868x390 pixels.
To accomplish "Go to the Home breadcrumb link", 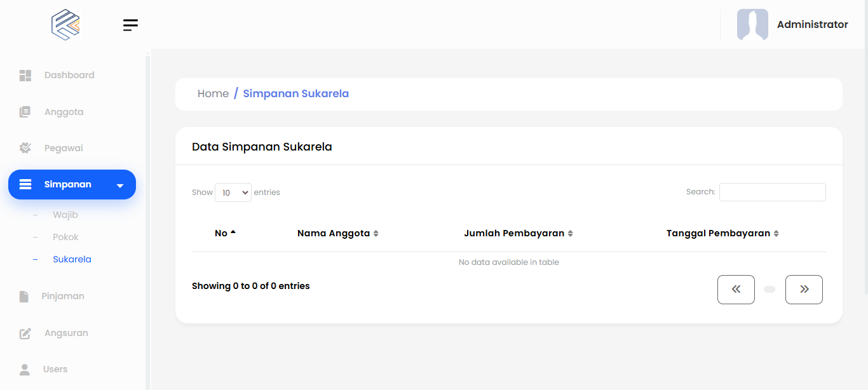I will 213,94.
